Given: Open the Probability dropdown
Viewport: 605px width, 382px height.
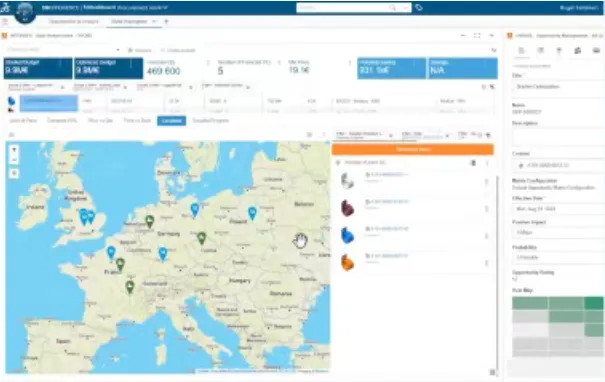Looking at the screenshot, I should tap(558, 257).
